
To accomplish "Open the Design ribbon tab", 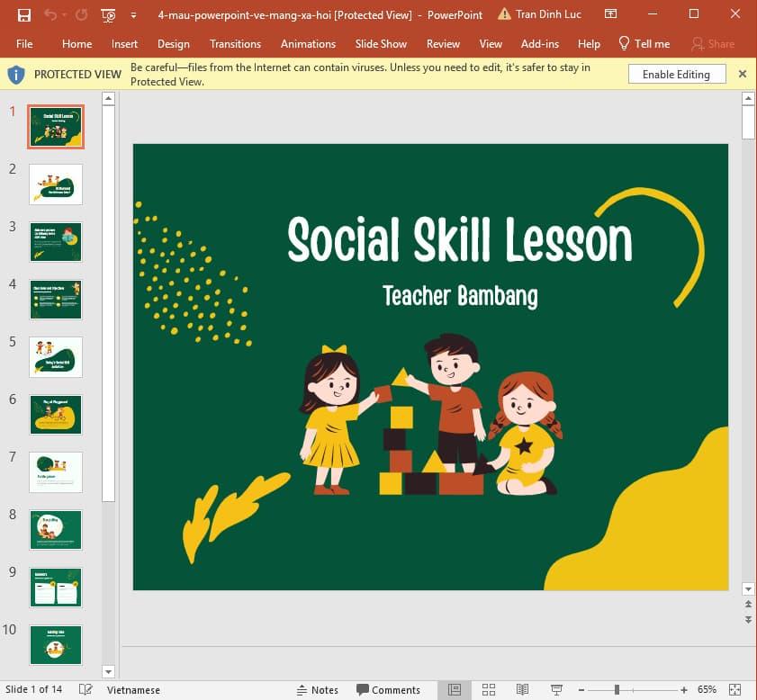I will pyautogui.click(x=174, y=43).
